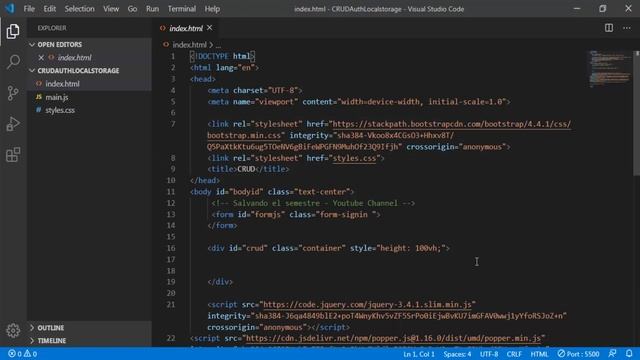Open the File menu
This screenshot has height=360, width=640.
coord(29,9)
